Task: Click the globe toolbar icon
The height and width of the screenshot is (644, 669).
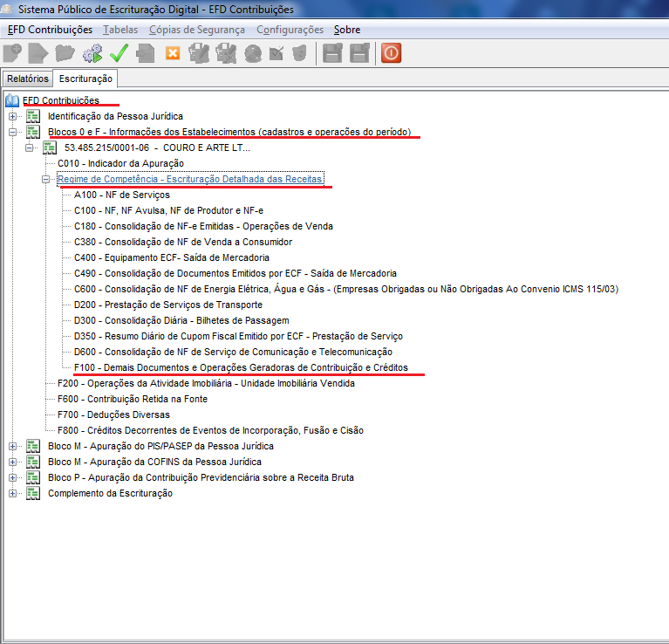Action: [x=253, y=53]
